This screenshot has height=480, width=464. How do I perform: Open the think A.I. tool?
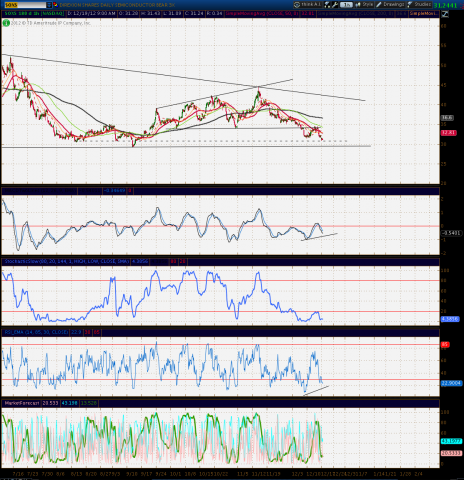pyautogui.click(x=308, y=5)
